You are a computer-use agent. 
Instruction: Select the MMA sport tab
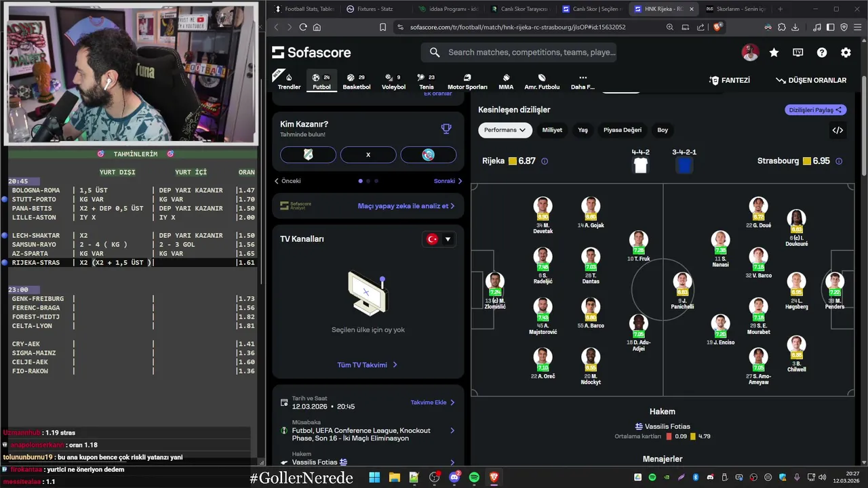(506, 81)
